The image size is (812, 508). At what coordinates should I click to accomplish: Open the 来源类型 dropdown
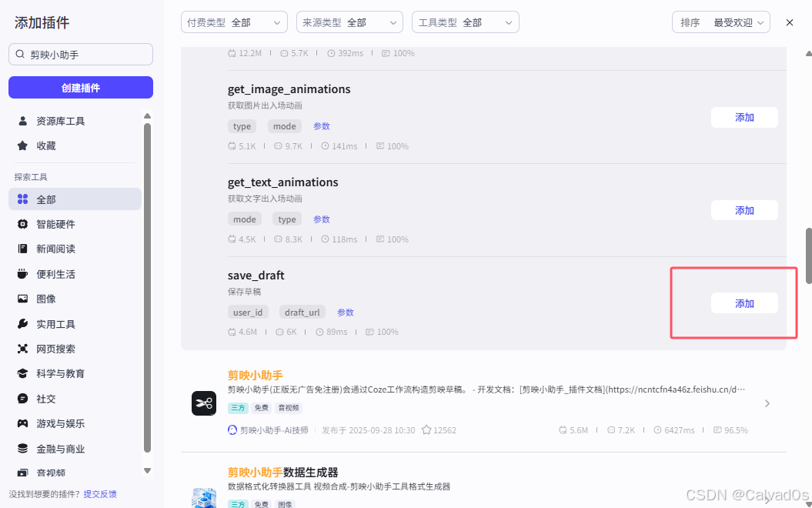(x=349, y=22)
